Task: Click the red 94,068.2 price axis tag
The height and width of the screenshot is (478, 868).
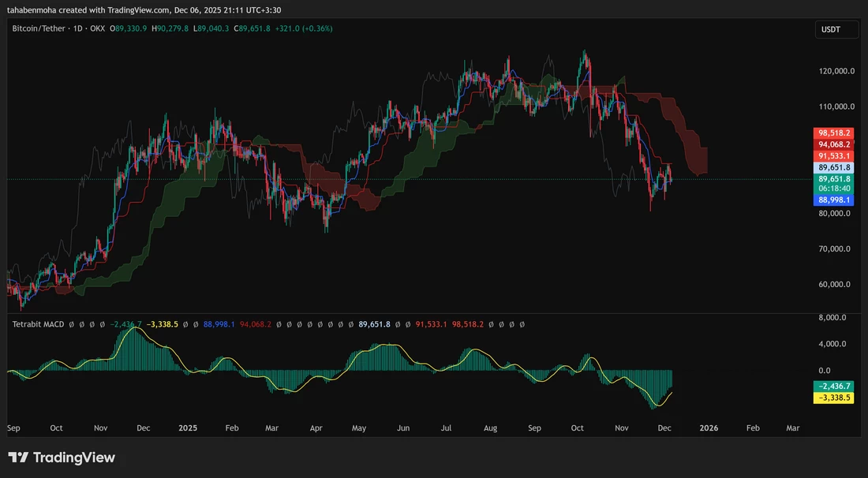Action: [833, 144]
